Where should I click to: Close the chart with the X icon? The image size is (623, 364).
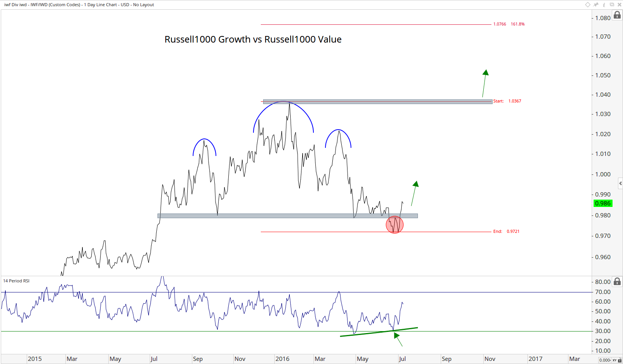619,5
